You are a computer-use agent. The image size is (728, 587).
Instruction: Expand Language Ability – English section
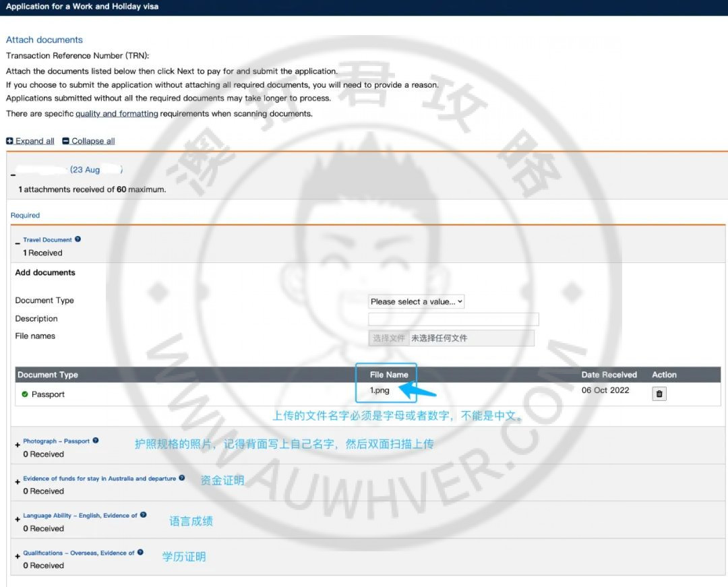click(x=18, y=520)
